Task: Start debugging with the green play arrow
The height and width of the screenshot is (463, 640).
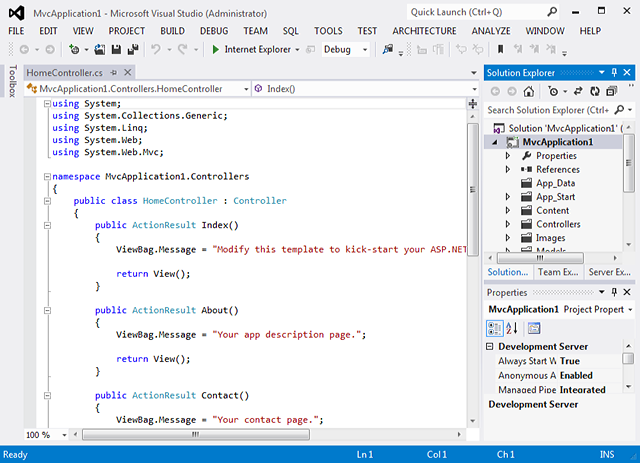Action: [214, 49]
